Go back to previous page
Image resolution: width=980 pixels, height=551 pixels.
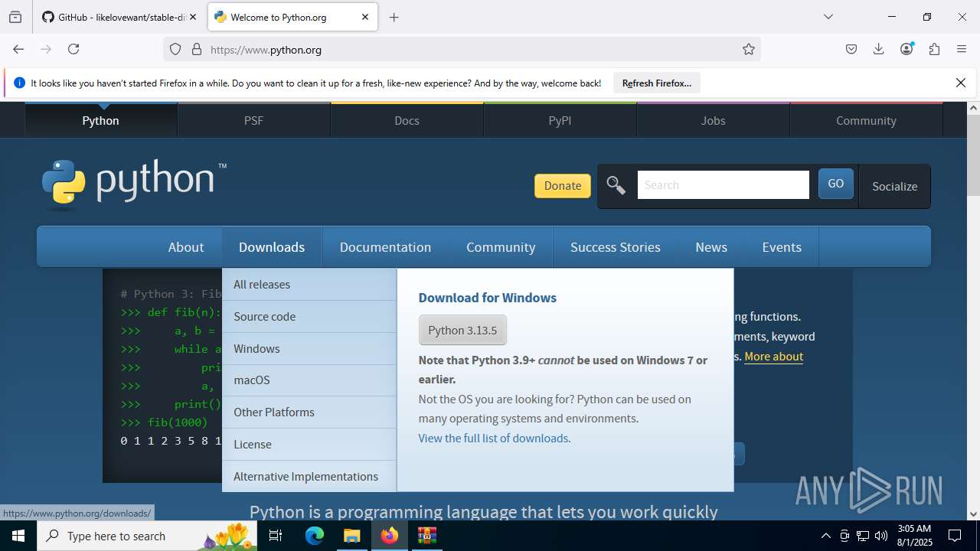point(18,49)
